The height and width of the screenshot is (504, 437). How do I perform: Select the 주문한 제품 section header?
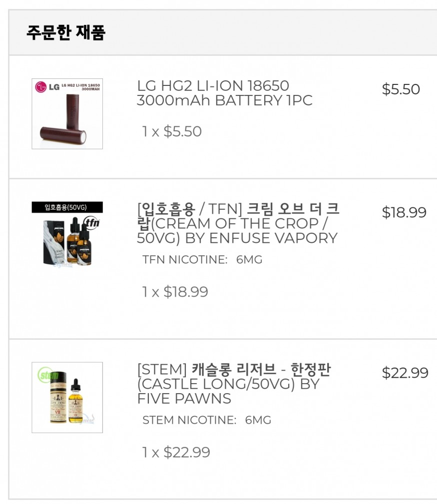pyautogui.click(x=66, y=32)
